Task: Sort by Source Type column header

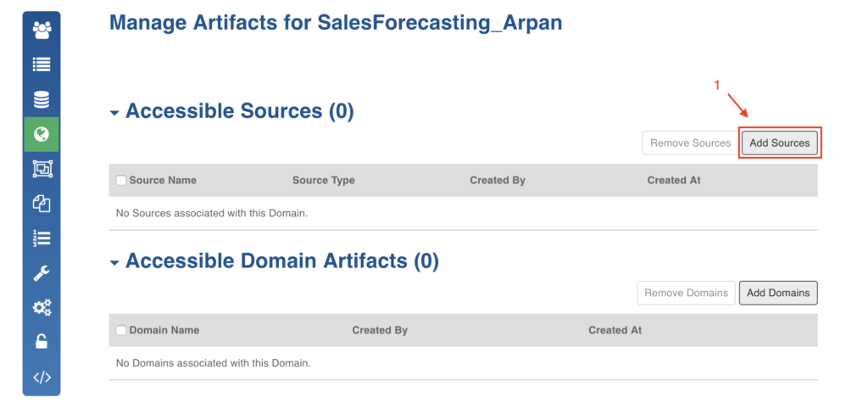Action: [323, 180]
